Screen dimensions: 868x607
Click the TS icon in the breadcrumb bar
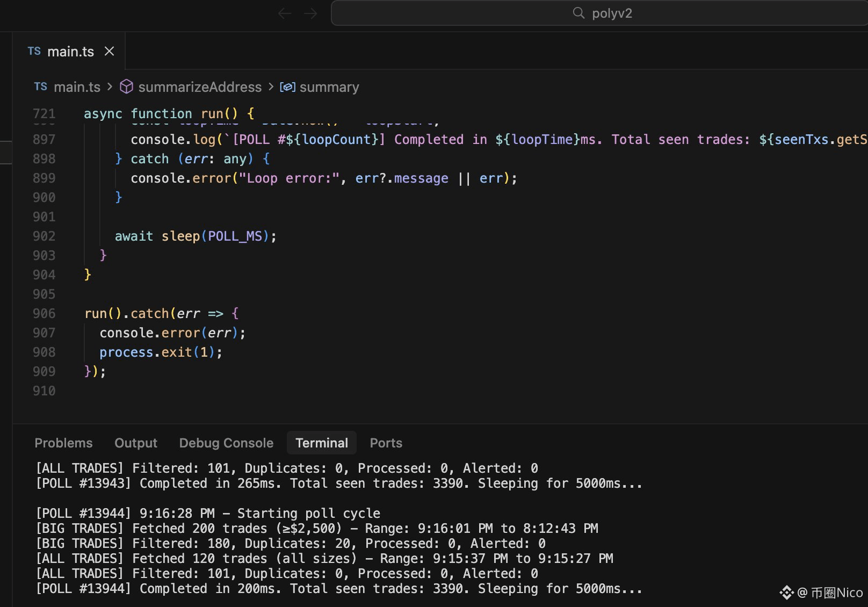point(41,87)
